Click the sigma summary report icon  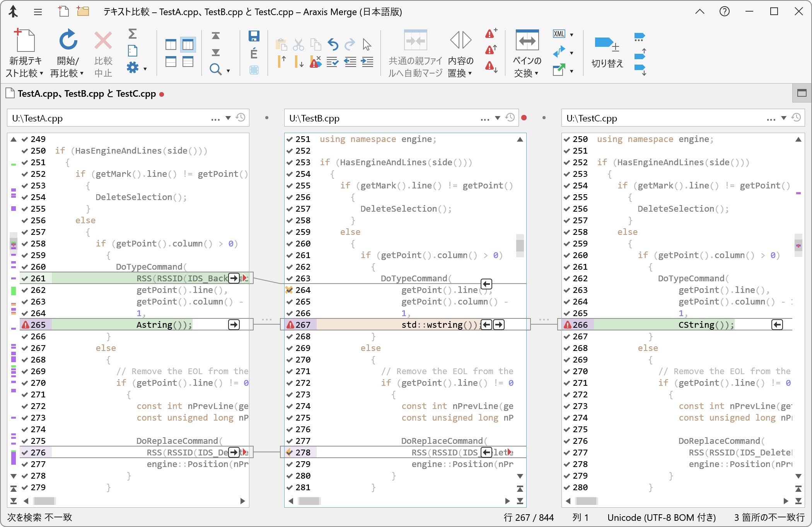click(x=132, y=34)
